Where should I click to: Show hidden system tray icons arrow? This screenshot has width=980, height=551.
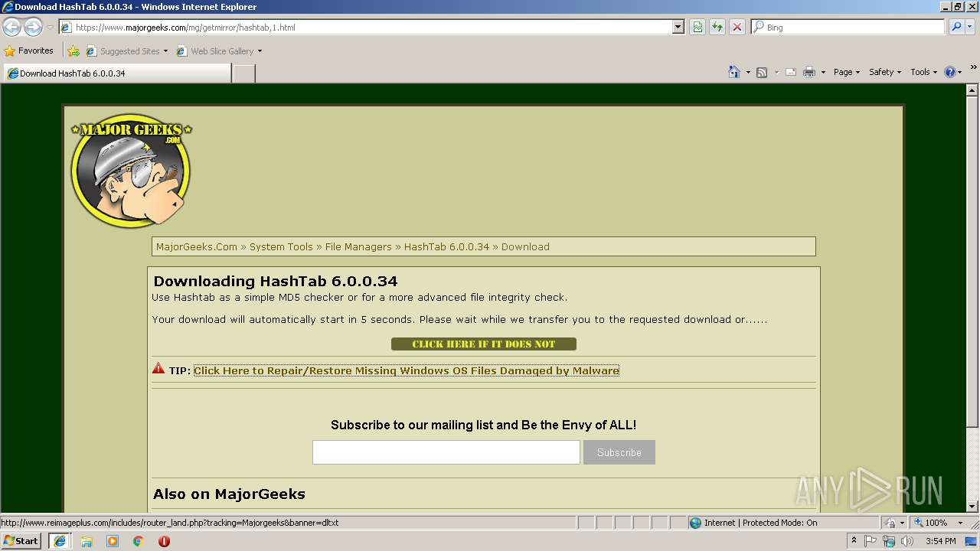[854, 541]
